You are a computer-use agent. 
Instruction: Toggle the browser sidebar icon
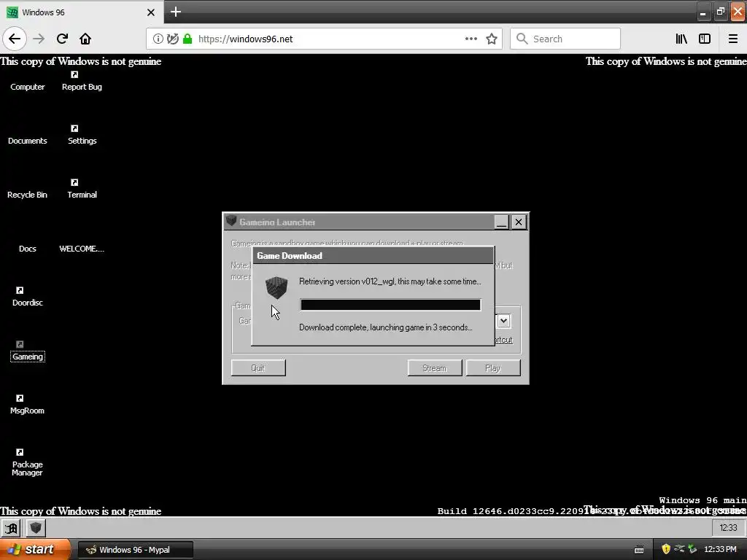click(705, 39)
